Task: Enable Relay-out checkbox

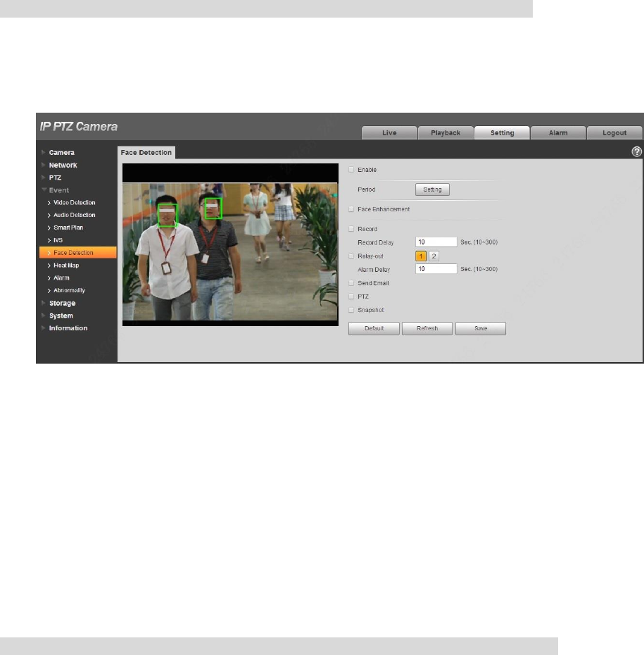Action: point(351,256)
